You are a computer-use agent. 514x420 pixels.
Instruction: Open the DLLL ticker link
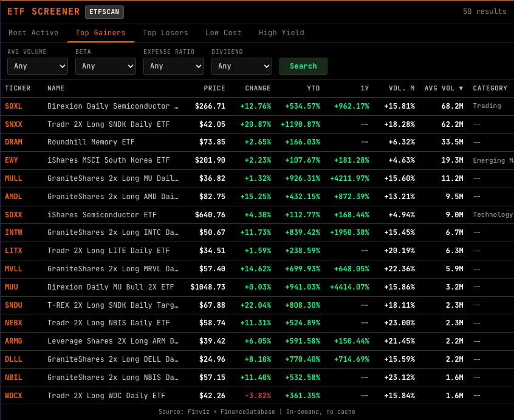point(13,359)
